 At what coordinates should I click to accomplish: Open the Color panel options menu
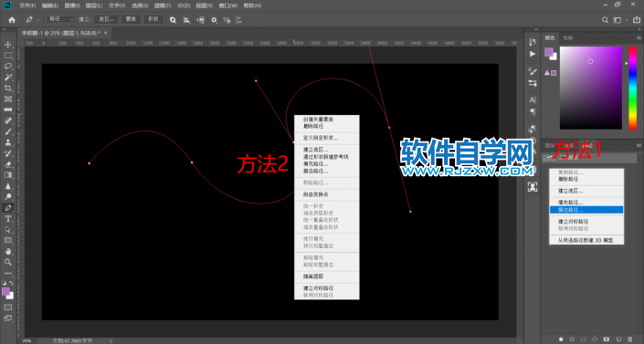tap(639, 37)
